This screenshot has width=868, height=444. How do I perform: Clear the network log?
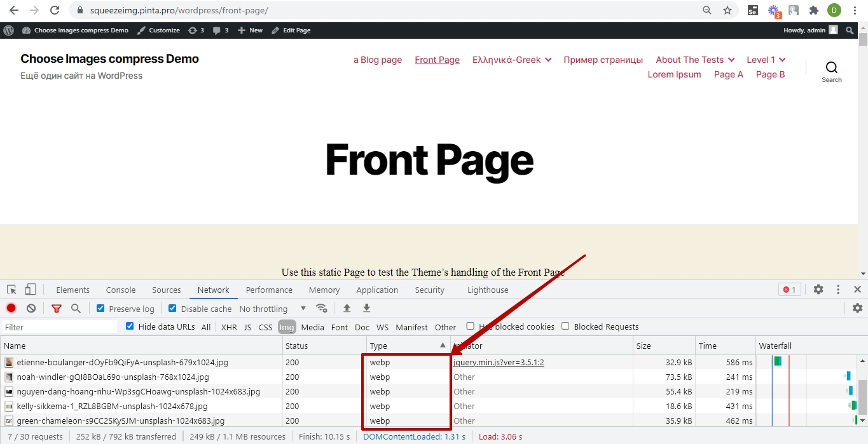[31, 308]
